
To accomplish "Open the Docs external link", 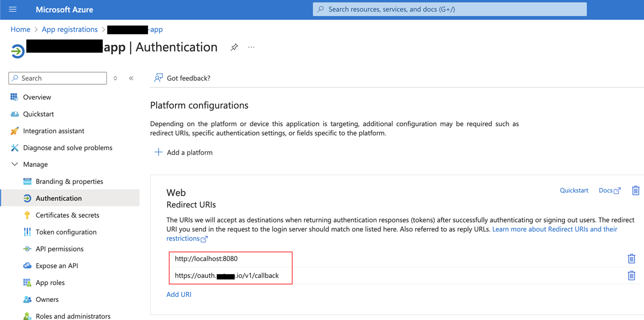I will point(610,191).
